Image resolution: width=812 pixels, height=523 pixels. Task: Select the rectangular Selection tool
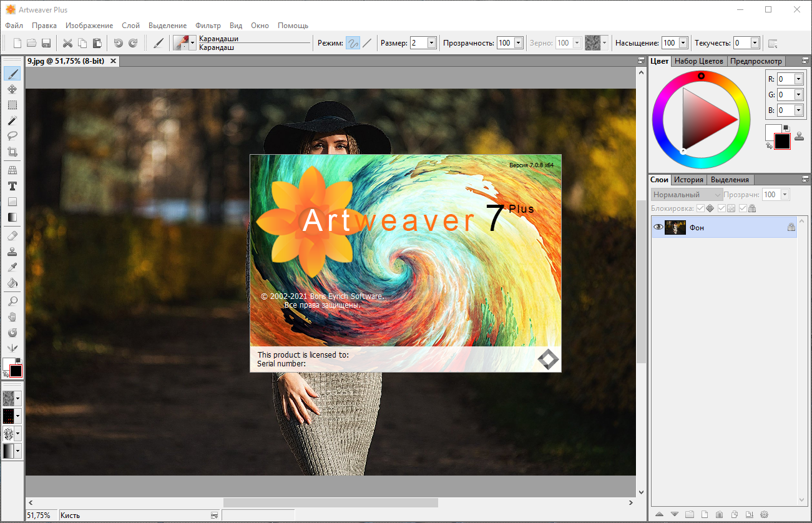[12, 105]
